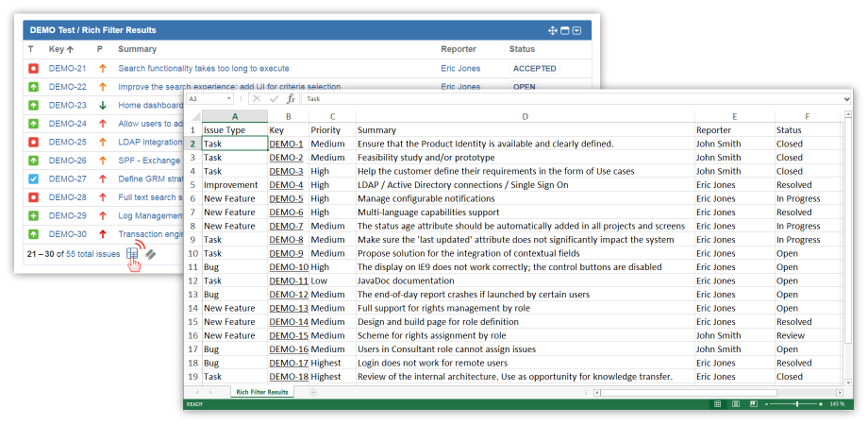868x425 pixels.
Task: Expand the formula bar
Action: (846, 98)
